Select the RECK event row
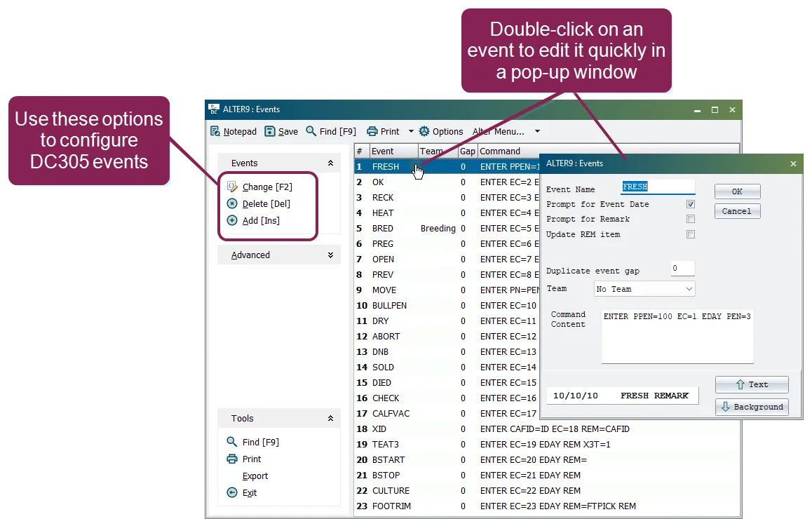This screenshot has height=519, width=812. coord(447,197)
